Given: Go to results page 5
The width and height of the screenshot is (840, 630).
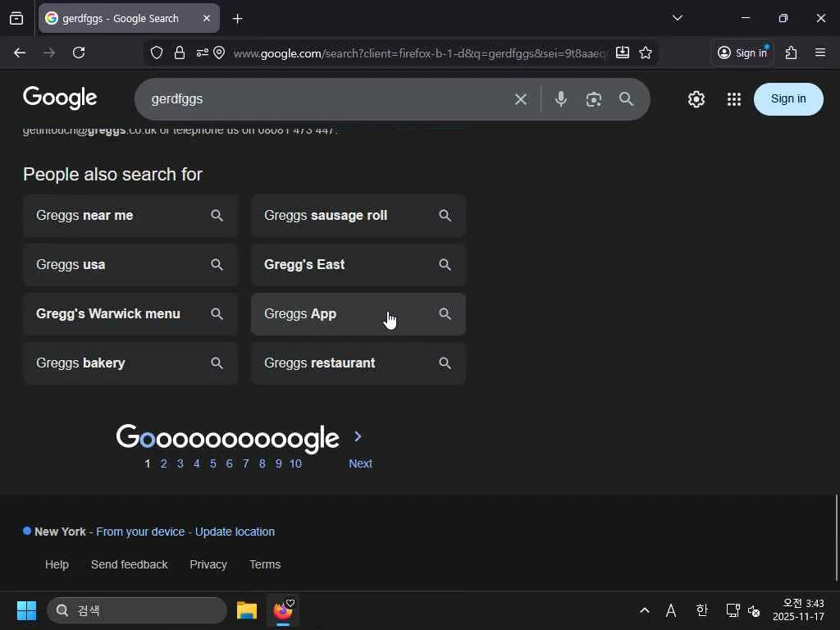Looking at the screenshot, I should 213,464.
